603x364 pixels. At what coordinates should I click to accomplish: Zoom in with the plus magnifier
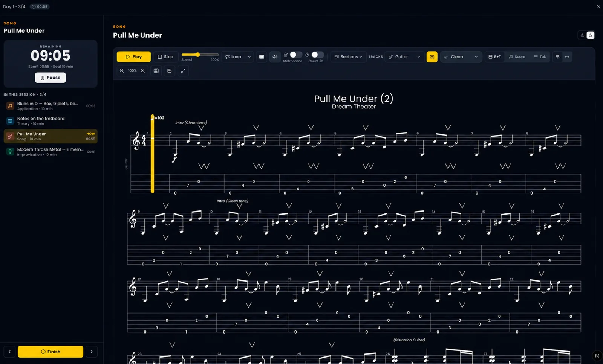[x=143, y=71]
